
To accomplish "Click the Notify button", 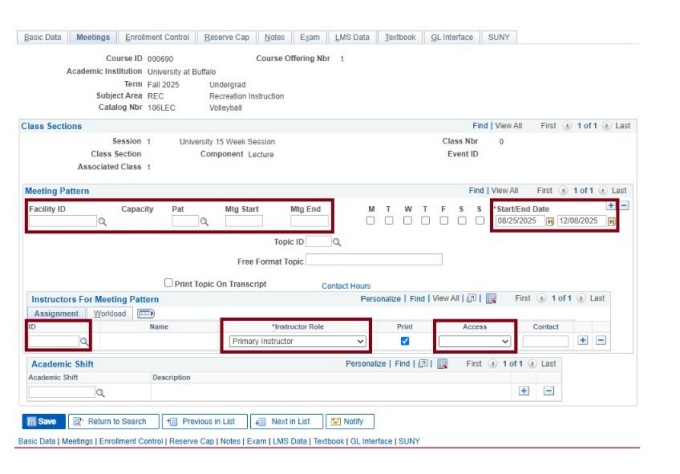I will tap(350, 422).
